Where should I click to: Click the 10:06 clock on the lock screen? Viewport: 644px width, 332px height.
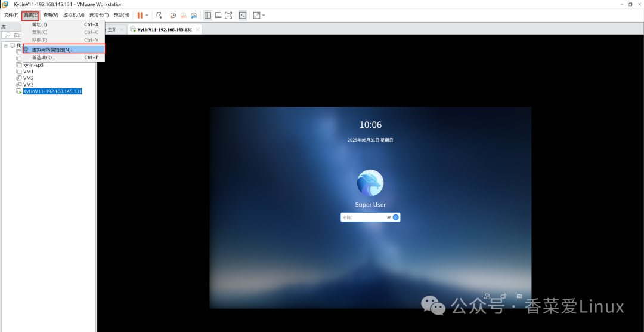[x=370, y=125]
